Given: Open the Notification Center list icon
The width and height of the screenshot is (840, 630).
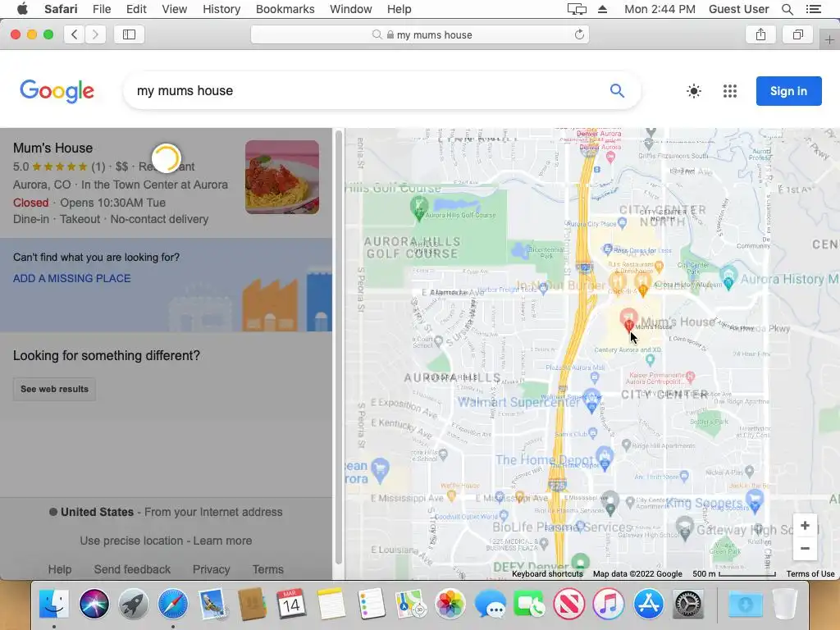Looking at the screenshot, I should [813, 9].
